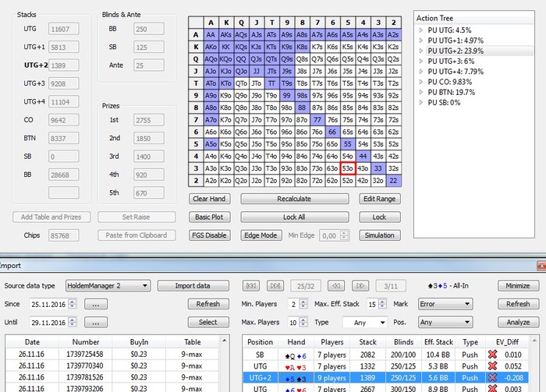
Task: Expand PU UTG+3: 6% node
Action: (421, 62)
